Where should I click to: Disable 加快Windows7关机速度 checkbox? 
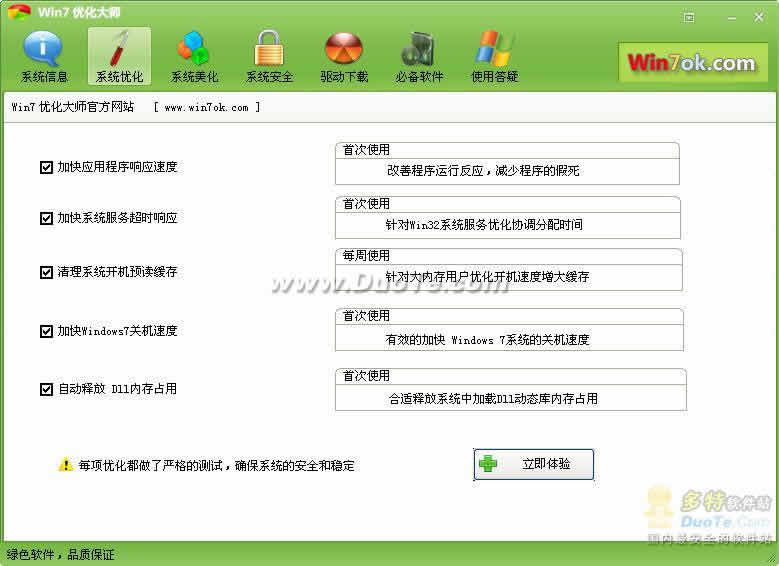pos(46,331)
